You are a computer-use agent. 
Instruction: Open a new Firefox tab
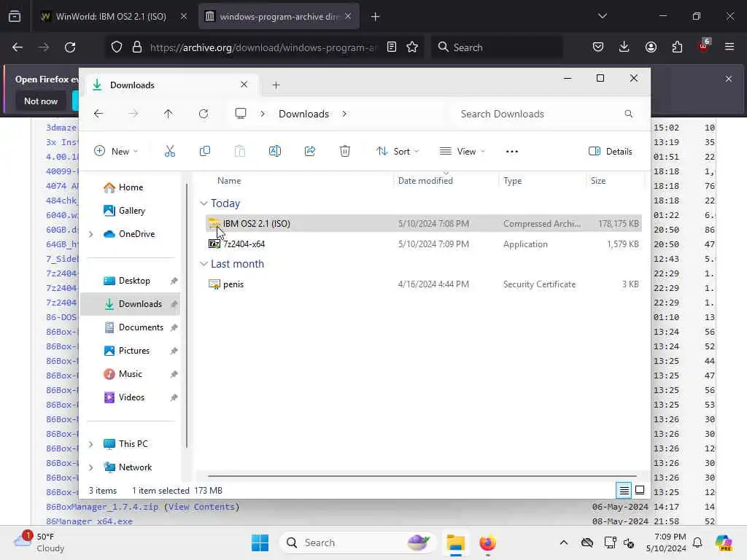click(x=376, y=17)
